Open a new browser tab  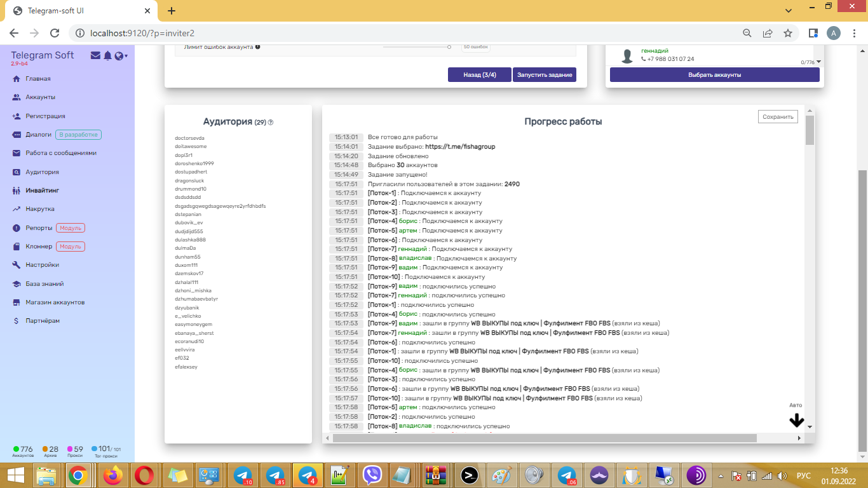[172, 11]
